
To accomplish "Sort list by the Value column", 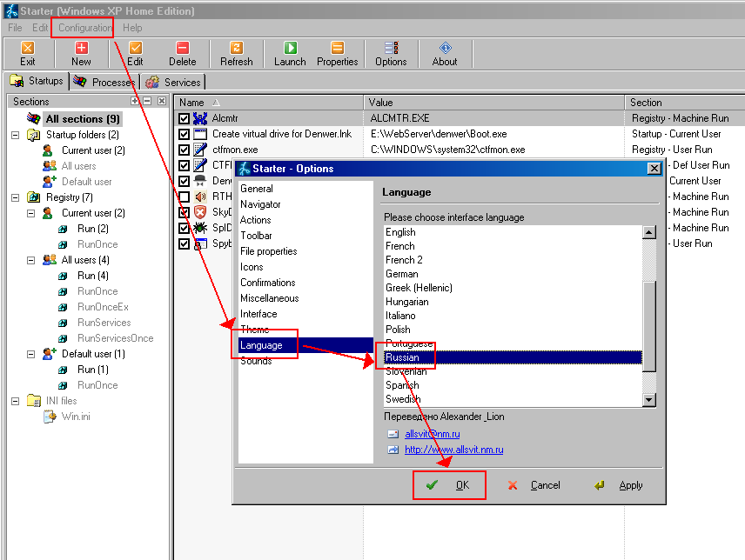I will coord(493,102).
